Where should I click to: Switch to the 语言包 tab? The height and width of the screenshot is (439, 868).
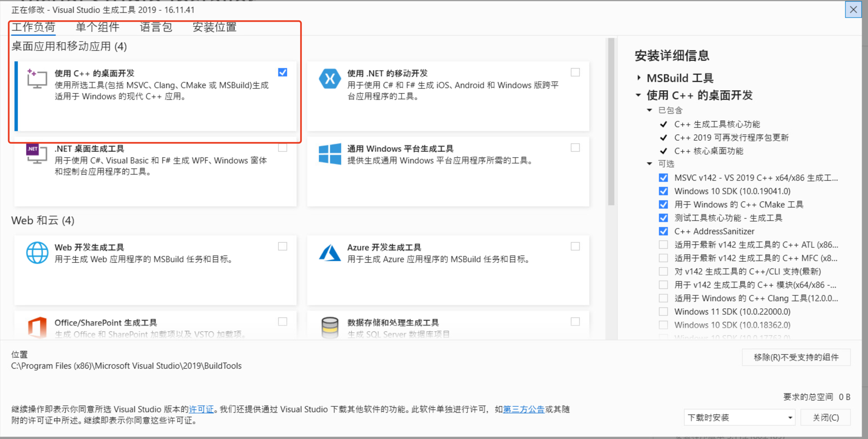156,27
